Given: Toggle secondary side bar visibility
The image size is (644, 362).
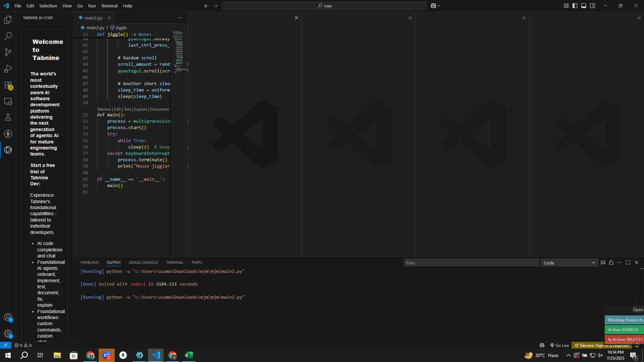Looking at the screenshot, I should pos(593,6).
